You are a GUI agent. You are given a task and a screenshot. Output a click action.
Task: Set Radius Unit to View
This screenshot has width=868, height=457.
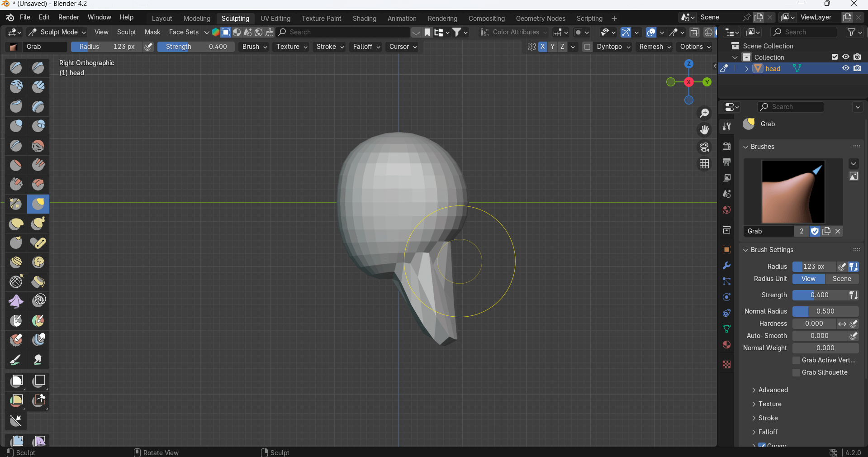(x=808, y=279)
